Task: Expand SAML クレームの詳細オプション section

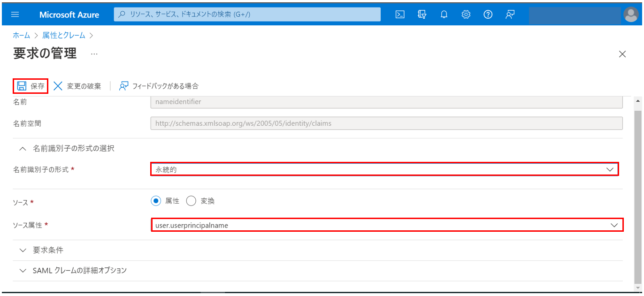Action: (73, 270)
